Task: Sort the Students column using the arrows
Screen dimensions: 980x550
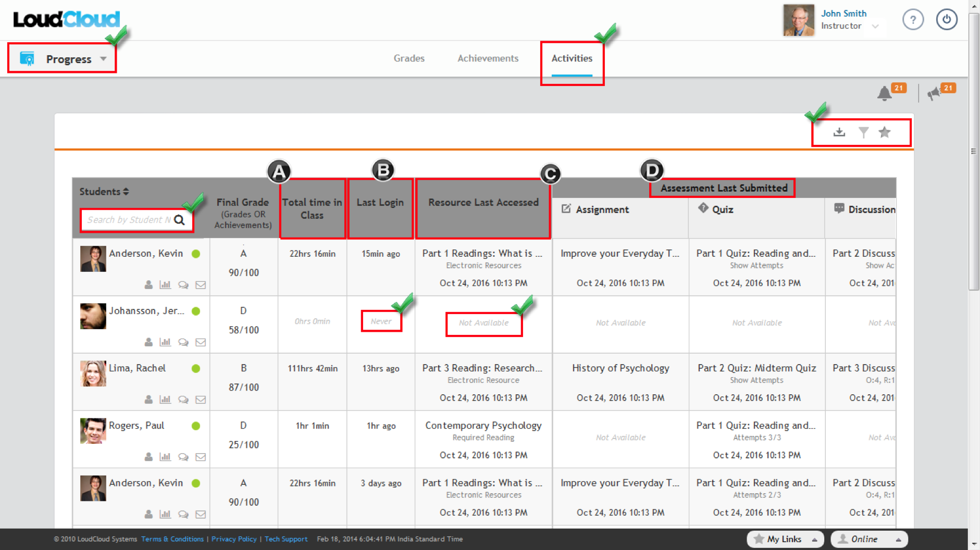Action: click(126, 192)
